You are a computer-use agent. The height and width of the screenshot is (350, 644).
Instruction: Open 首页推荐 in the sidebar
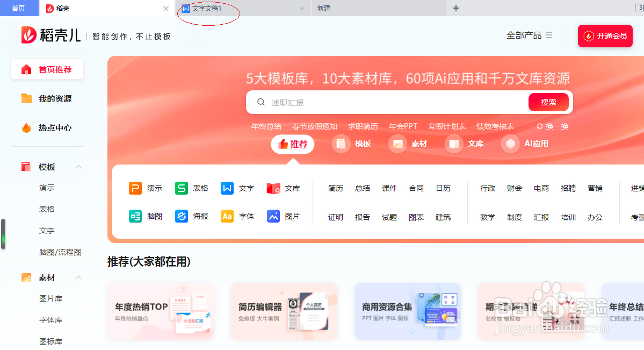pyautogui.click(x=47, y=69)
